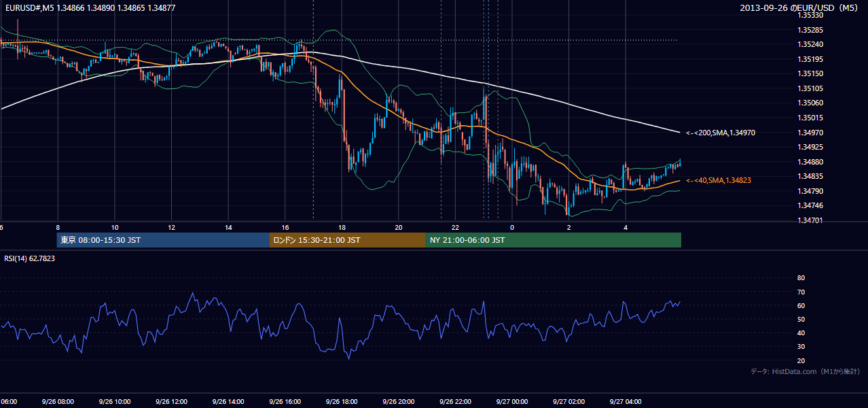Click the HistData.com data source credit
868x408 pixels.
click(x=806, y=371)
